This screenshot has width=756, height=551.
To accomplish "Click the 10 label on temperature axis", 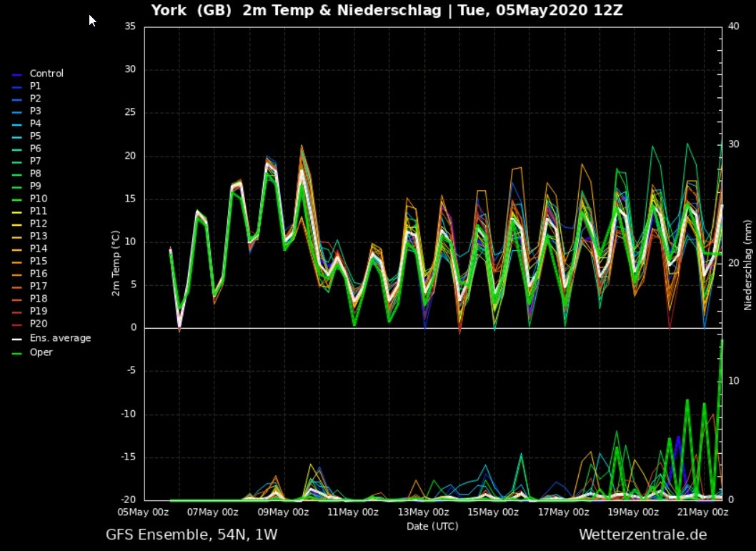I will 131,242.
